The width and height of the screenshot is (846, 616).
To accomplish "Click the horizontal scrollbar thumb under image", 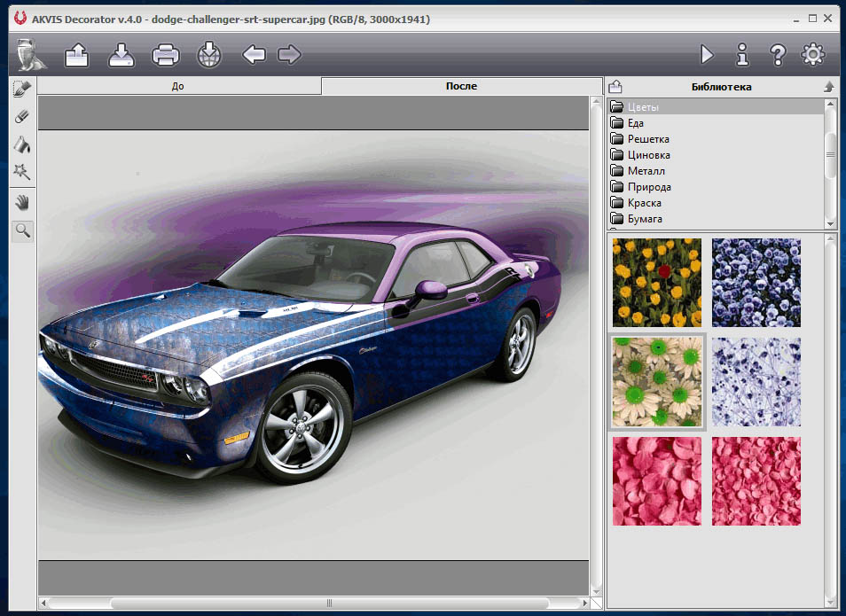I will pos(329,603).
